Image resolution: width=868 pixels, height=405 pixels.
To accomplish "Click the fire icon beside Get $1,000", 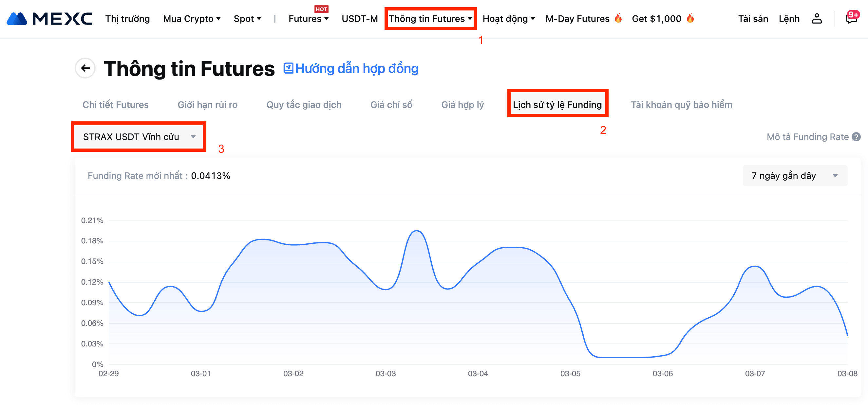I will point(690,18).
